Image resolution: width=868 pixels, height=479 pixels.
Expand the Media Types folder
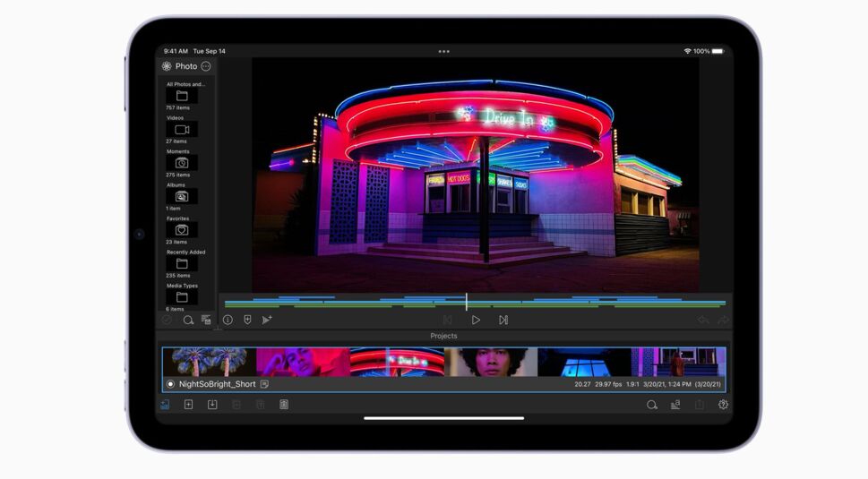coord(182,297)
